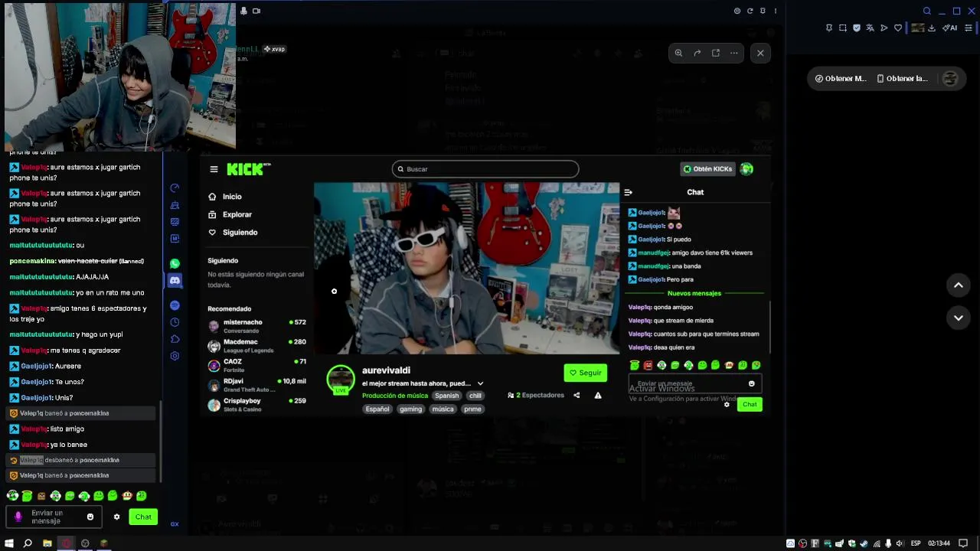Click the aurevivaldi live avatar

(341, 380)
